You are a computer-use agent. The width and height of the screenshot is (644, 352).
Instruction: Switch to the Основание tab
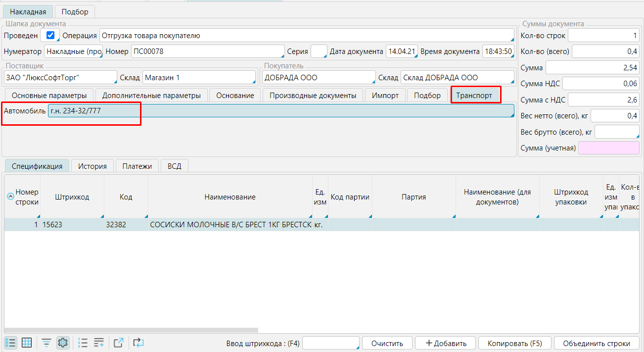tap(235, 96)
